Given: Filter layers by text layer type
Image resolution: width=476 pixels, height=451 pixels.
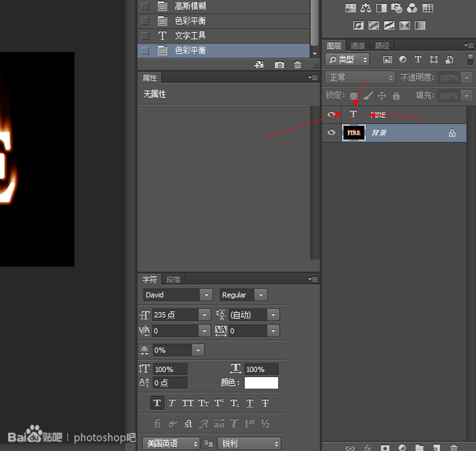Looking at the screenshot, I should click(x=418, y=60).
